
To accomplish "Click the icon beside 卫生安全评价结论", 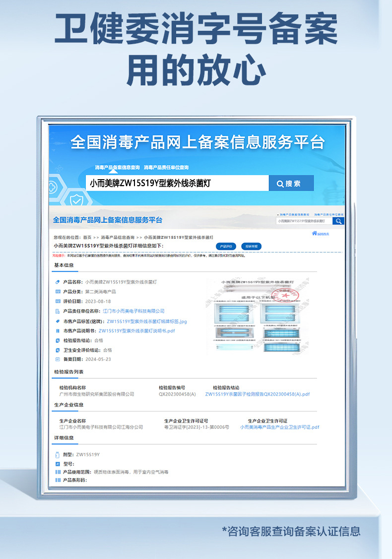I will click(58, 350).
